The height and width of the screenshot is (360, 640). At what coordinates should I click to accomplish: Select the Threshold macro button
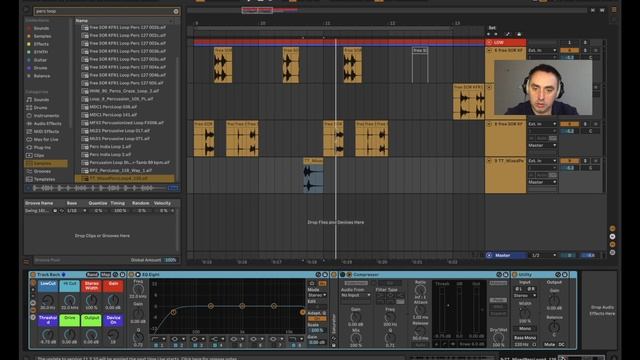tap(48, 320)
